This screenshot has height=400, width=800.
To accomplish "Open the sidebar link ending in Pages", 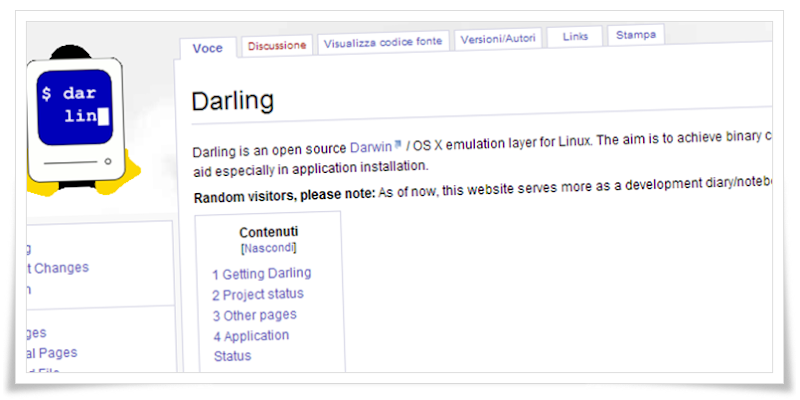I will (x=52, y=353).
